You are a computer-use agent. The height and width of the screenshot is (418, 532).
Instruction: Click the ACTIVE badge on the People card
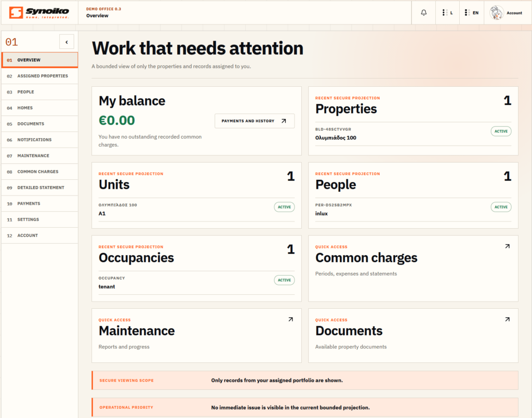tap(501, 207)
